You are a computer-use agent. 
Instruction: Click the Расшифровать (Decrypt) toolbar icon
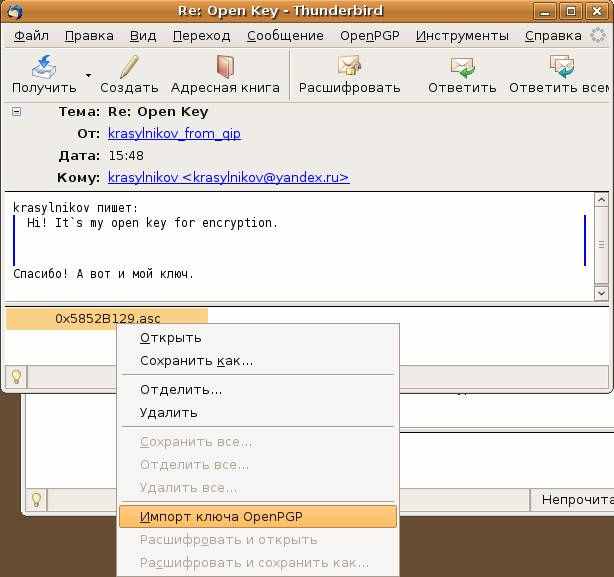pos(349,65)
